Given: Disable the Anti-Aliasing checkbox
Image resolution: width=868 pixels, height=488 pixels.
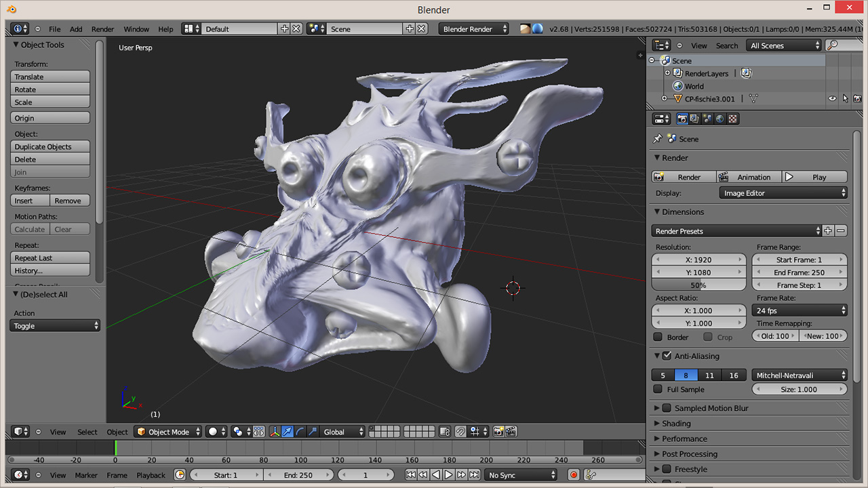Looking at the screenshot, I should point(667,356).
